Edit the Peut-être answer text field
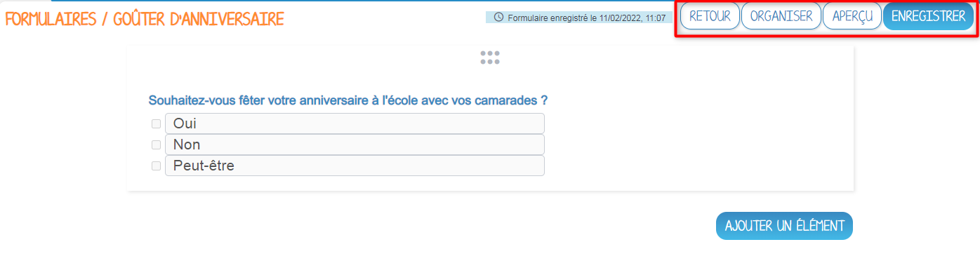This screenshot has width=980, height=275. click(355, 166)
